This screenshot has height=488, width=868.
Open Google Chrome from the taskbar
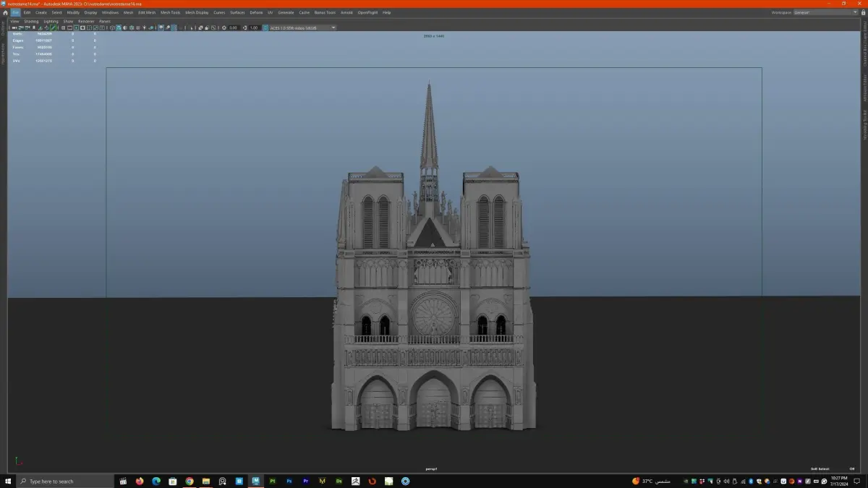pos(190,481)
